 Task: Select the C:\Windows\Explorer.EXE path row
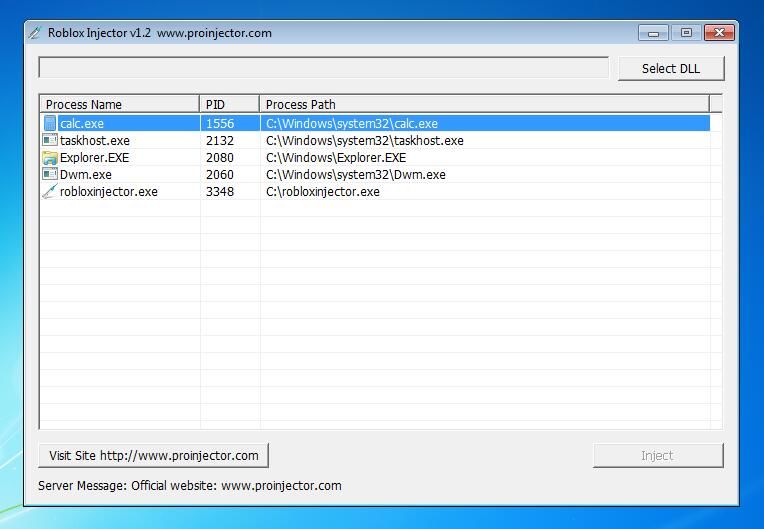(336, 157)
